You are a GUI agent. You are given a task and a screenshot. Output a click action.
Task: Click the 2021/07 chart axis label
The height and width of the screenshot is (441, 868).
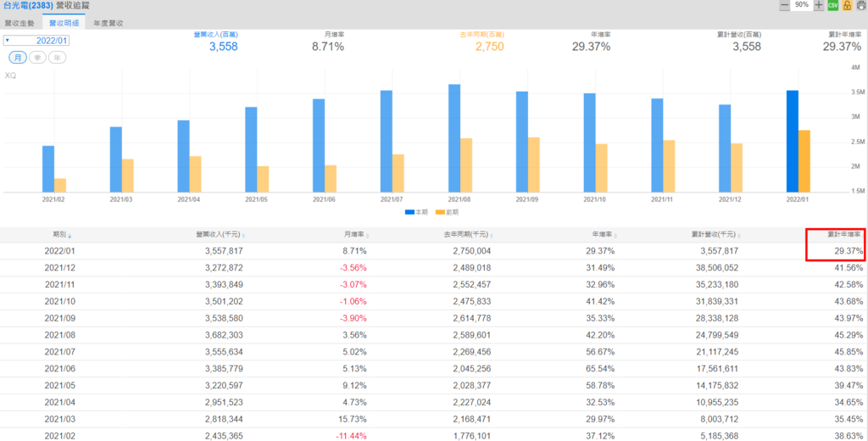[x=392, y=199]
